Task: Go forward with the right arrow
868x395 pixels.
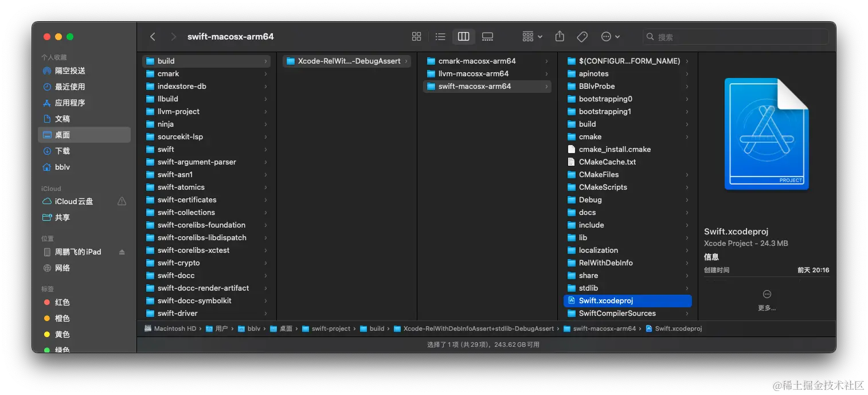Action: coord(173,37)
